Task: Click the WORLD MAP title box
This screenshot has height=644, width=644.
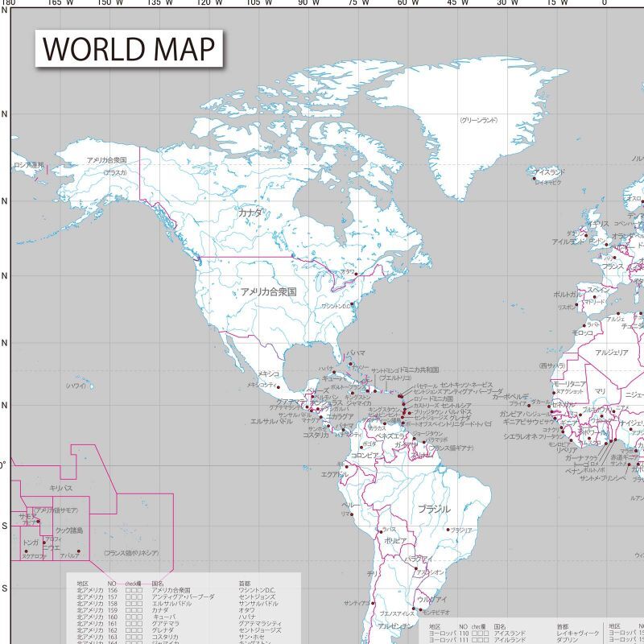Action: tap(129, 48)
